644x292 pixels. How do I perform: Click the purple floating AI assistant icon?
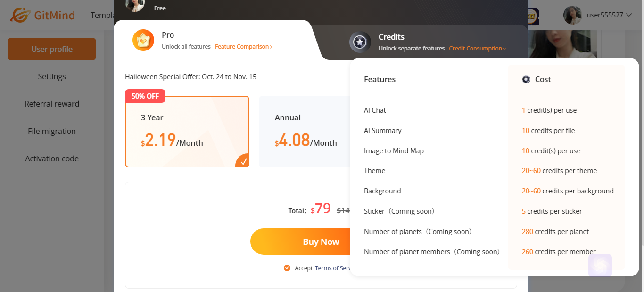(x=600, y=265)
